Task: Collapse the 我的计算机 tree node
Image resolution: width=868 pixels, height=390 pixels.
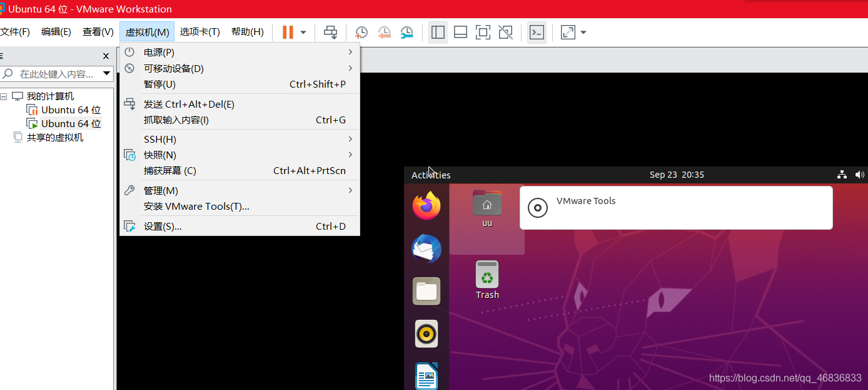Action: pyautogui.click(x=4, y=96)
